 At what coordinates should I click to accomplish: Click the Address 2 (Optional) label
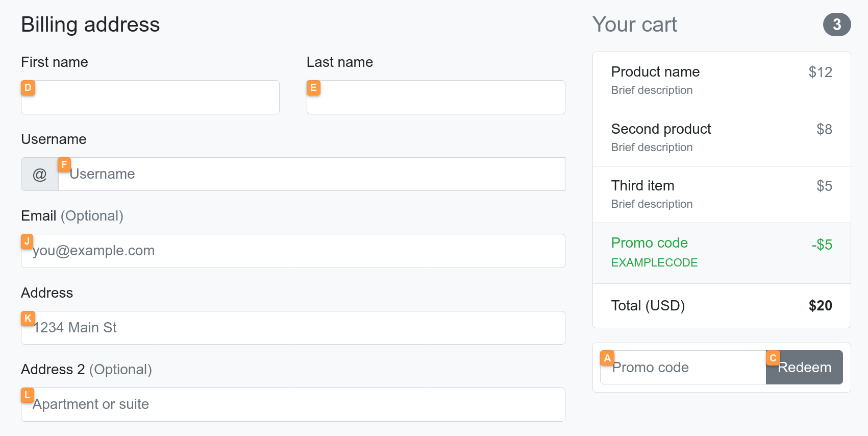(x=86, y=370)
